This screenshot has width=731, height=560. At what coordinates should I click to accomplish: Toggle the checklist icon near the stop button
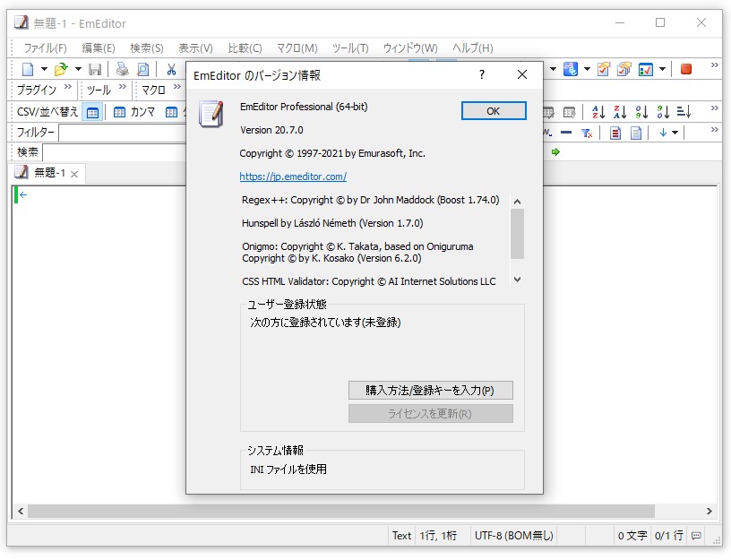pyautogui.click(x=645, y=69)
